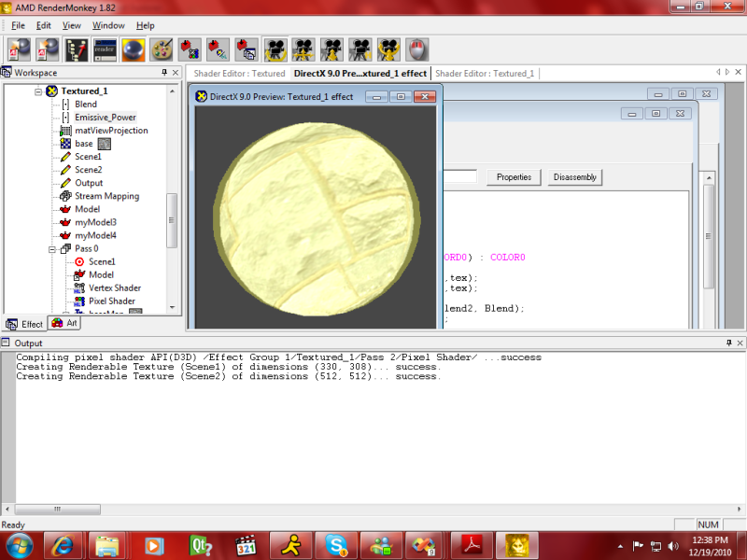Click the second Adobe sphere toolbar icon
This screenshot has height=560, width=747.
pos(48,49)
